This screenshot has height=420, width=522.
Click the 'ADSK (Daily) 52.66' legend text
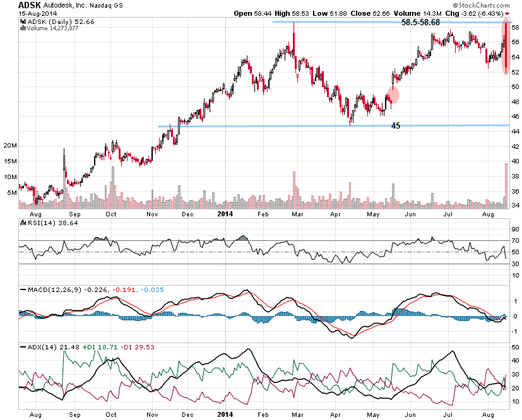(x=61, y=21)
